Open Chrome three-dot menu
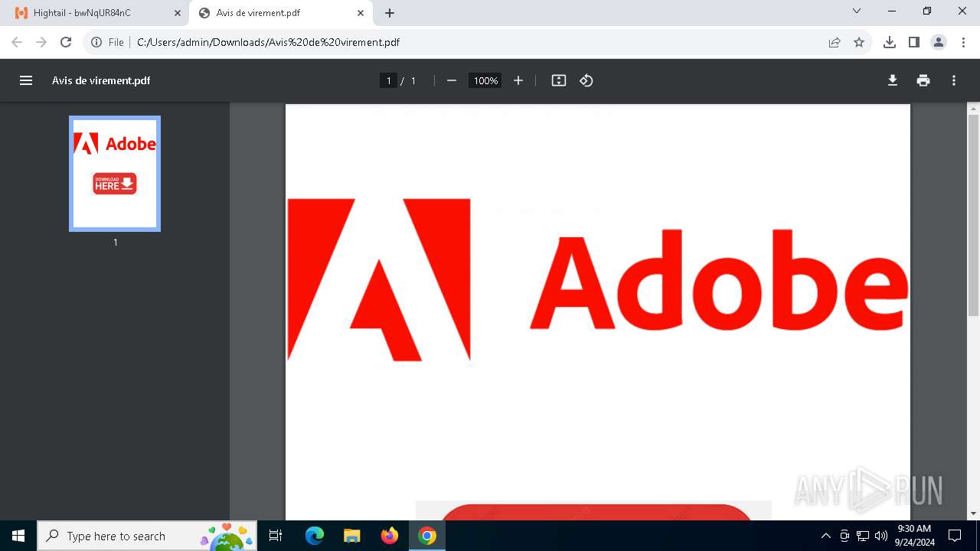 [x=963, y=42]
